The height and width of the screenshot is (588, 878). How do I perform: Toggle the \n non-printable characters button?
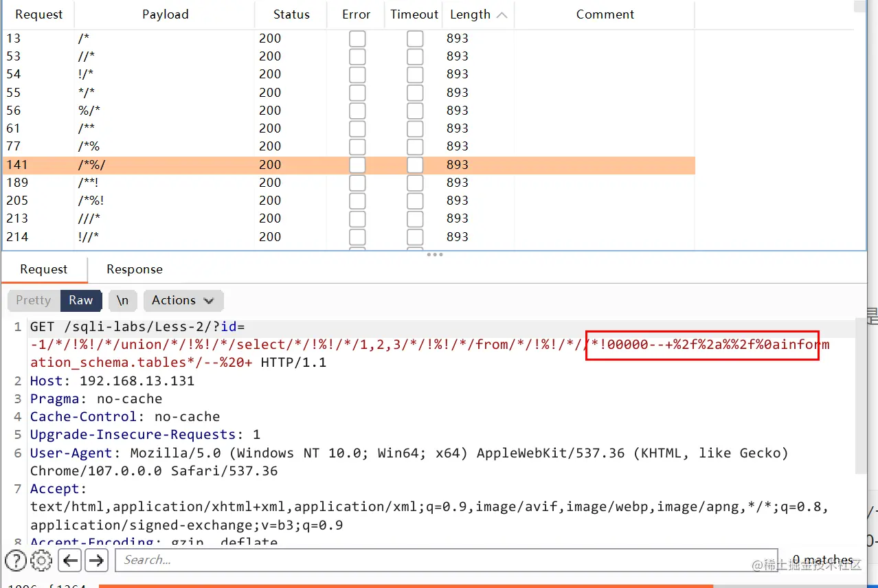tap(123, 300)
